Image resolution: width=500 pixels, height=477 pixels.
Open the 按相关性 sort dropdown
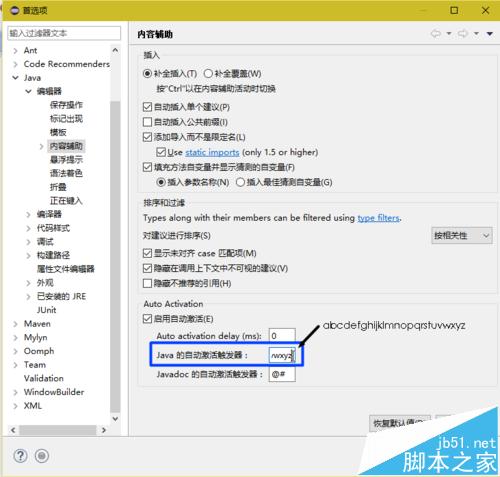[x=462, y=236]
